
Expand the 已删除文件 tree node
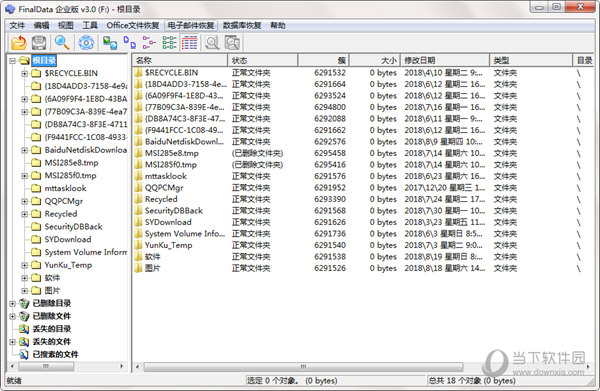point(12,316)
